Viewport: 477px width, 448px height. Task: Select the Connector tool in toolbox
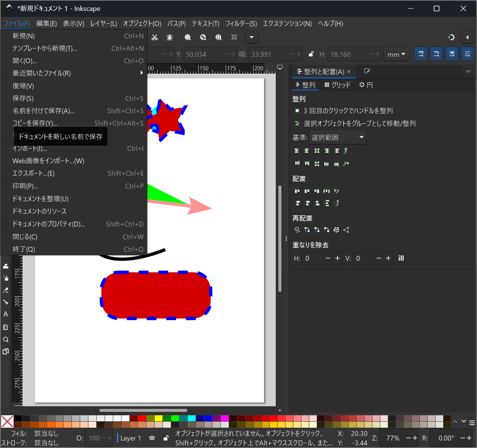(x=6, y=302)
